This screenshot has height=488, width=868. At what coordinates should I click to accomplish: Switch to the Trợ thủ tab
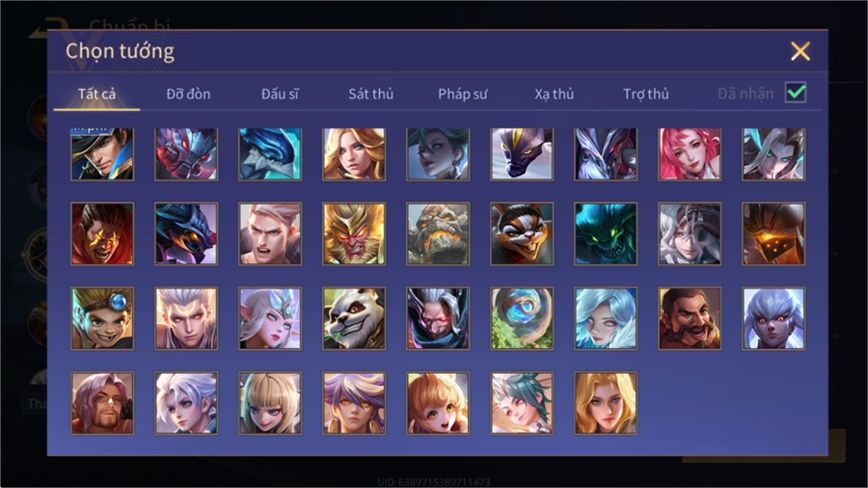point(646,95)
